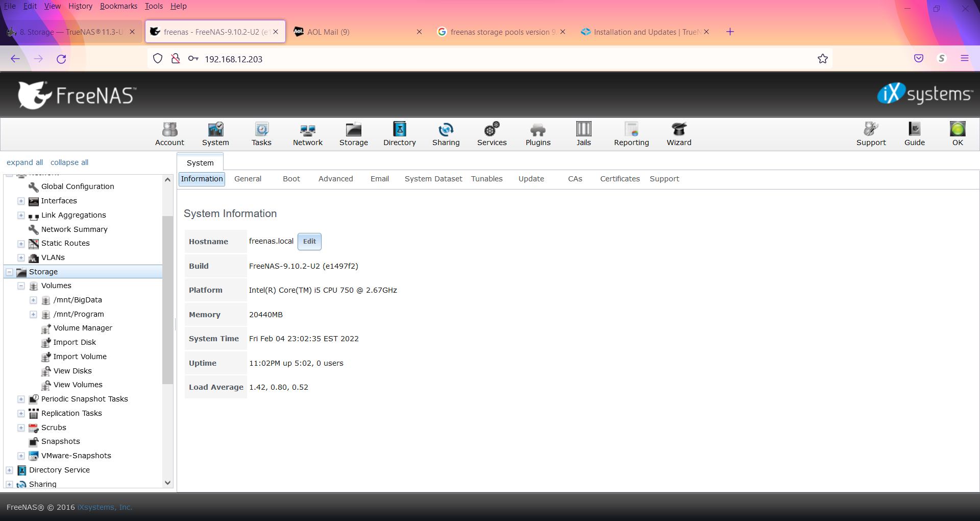Viewport: 980px width, 521px height.
Task: Open the Directory toolbar icon
Action: click(400, 134)
